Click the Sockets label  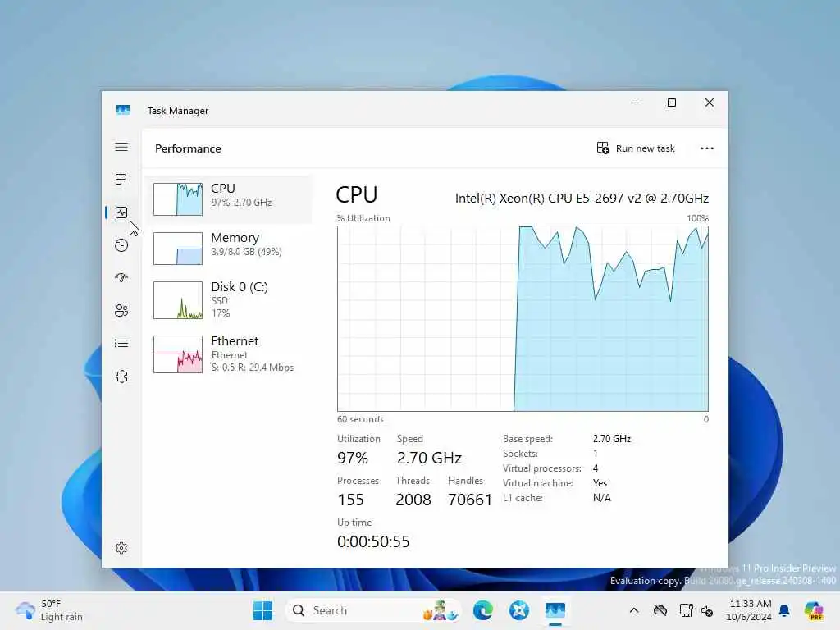coord(520,453)
